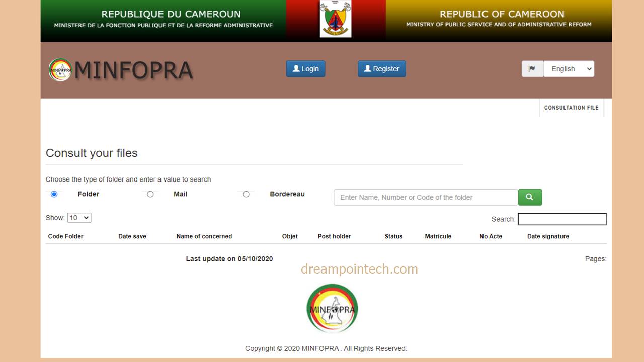Click the user icon on the Register button
Viewport: 644px width, 362px height.
(367, 69)
